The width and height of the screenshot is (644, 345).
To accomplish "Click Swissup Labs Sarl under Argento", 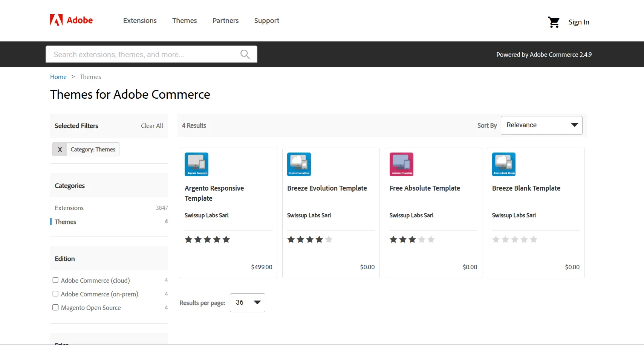I will click(207, 215).
